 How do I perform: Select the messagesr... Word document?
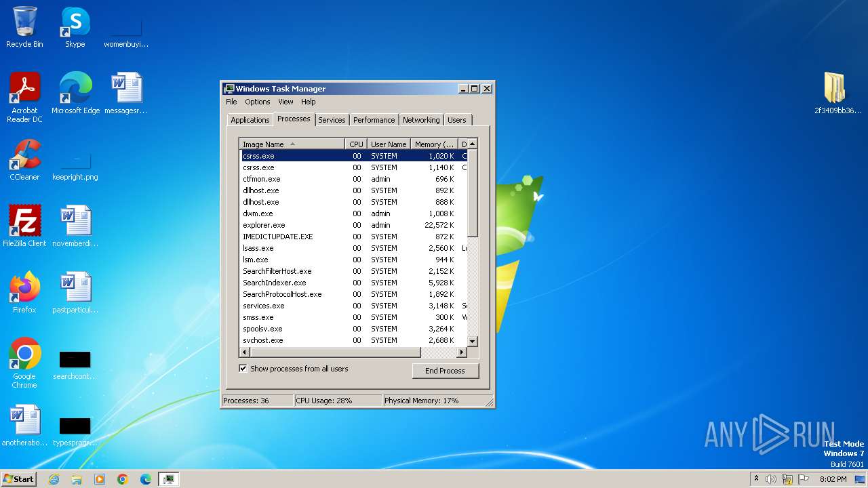point(126,93)
